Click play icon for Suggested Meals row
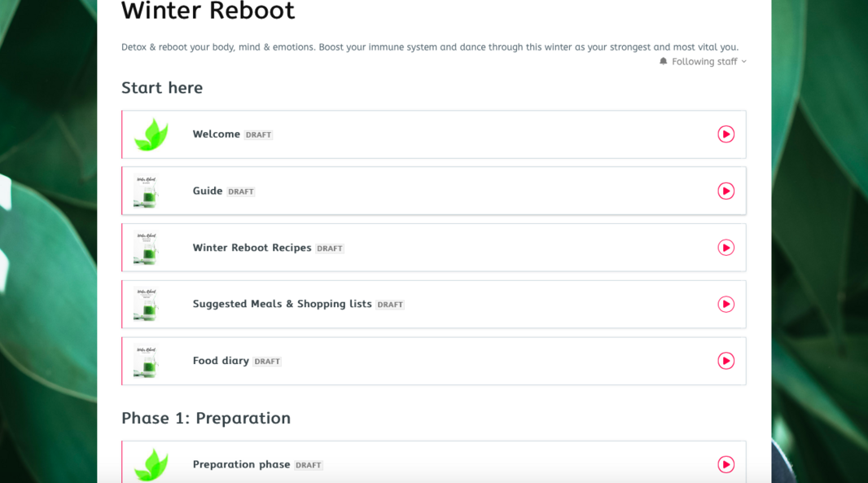 pyautogui.click(x=726, y=304)
